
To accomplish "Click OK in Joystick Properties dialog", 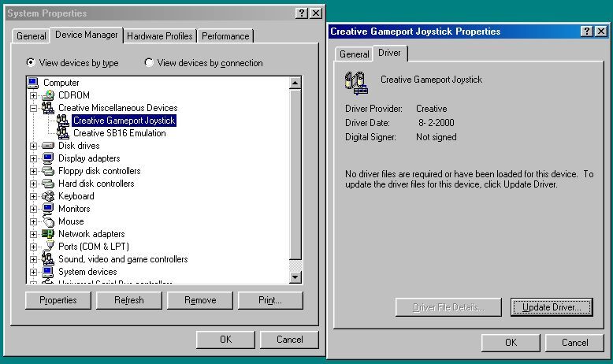I will [x=511, y=343].
